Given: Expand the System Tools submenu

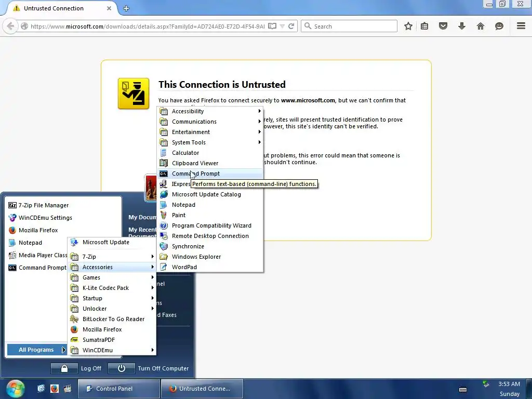Looking at the screenshot, I should [210, 142].
